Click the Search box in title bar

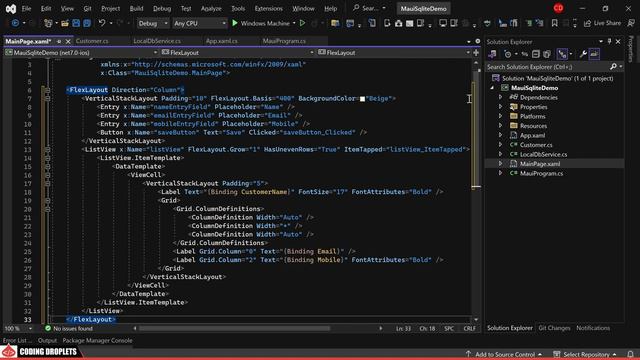coord(369,8)
